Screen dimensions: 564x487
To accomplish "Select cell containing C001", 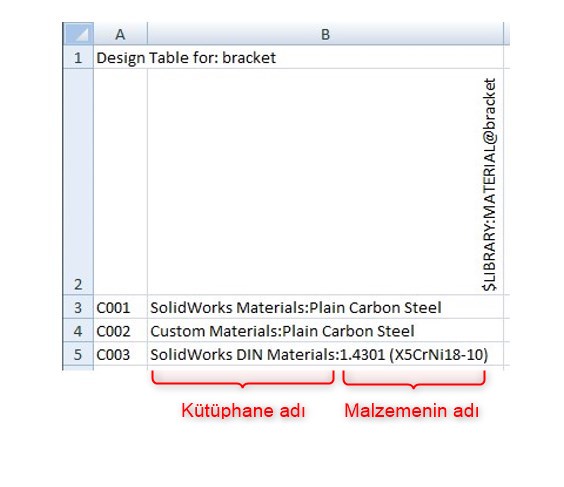I will tap(120, 307).
